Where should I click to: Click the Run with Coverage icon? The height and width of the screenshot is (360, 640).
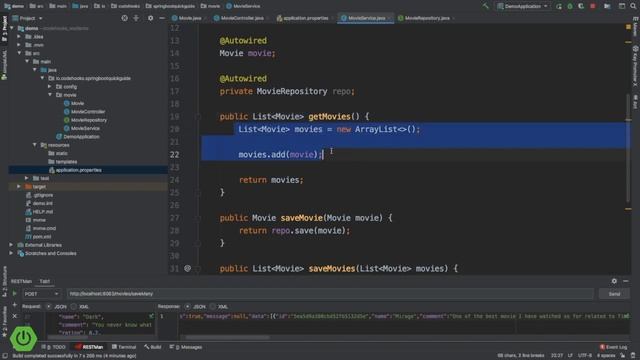point(581,6)
